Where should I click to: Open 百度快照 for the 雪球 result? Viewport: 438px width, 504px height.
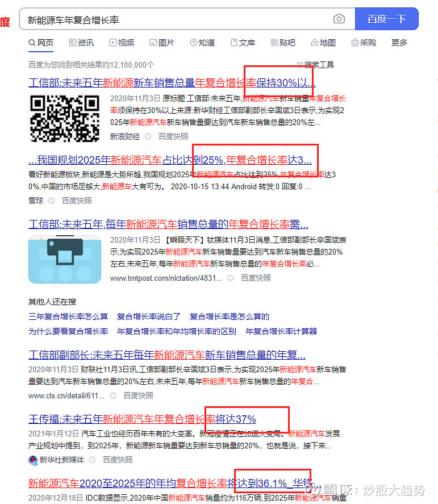pos(77,201)
